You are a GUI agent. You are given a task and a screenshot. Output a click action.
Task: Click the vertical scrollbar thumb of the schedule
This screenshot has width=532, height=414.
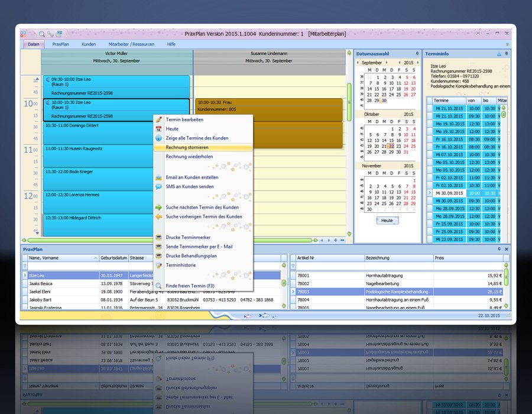pyautogui.click(x=349, y=102)
